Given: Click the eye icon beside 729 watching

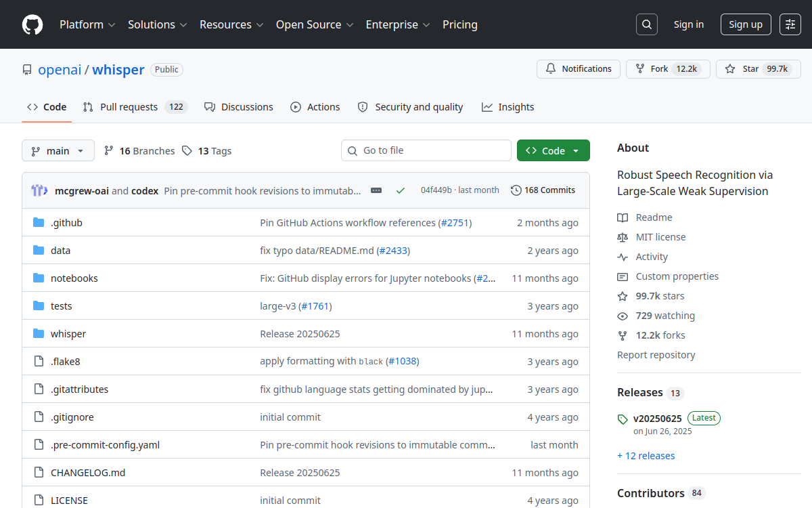Looking at the screenshot, I should point(623,316).
